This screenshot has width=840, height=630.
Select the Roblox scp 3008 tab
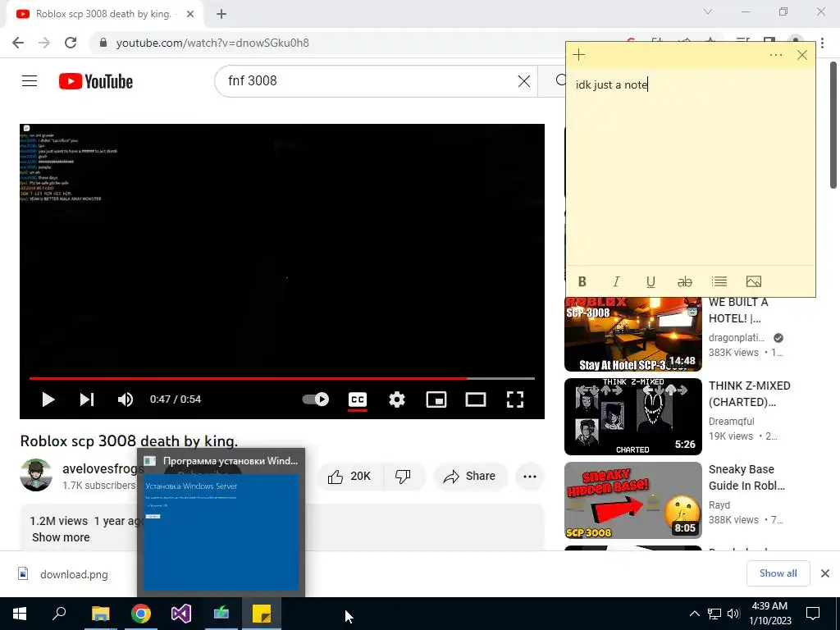105,15
